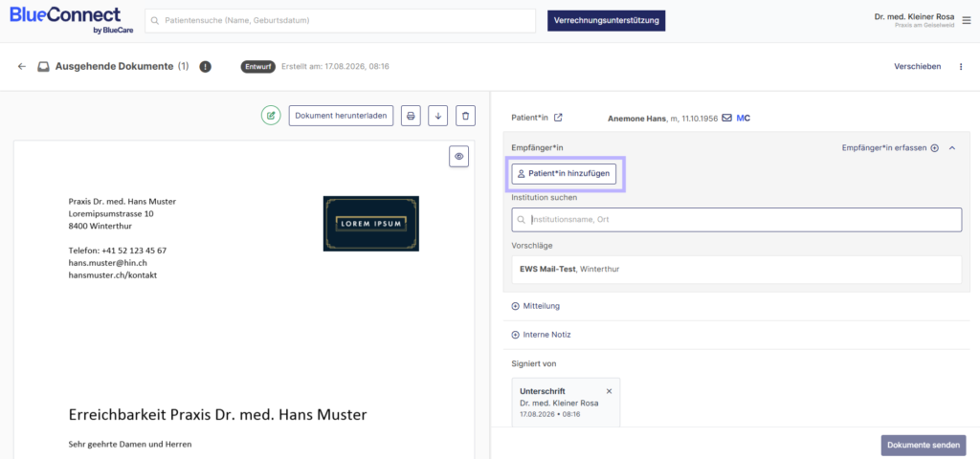The width and height of the screenshot is (980, 459).
Task: Click the down-arrow icon in document toolbar
Action: pyautogui.click(x=438, y=116)
